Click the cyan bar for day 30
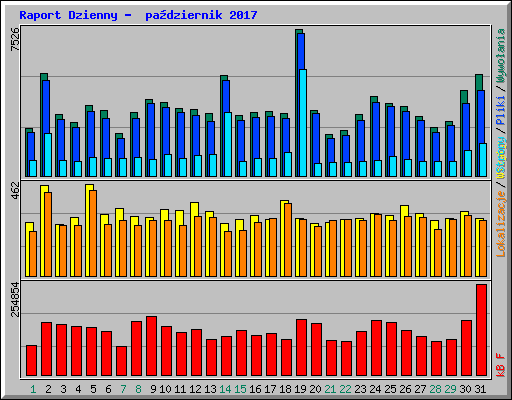This screenshot has width=512, height=400. pos(468,163)
